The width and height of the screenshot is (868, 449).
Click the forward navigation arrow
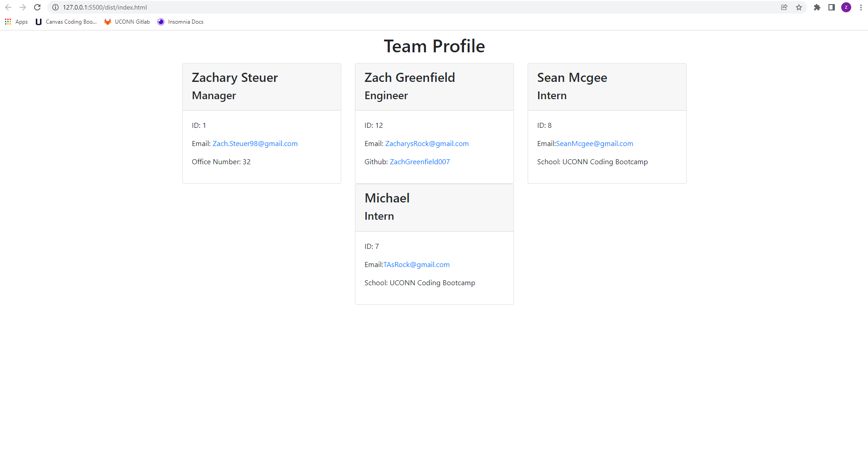[23, 7]
